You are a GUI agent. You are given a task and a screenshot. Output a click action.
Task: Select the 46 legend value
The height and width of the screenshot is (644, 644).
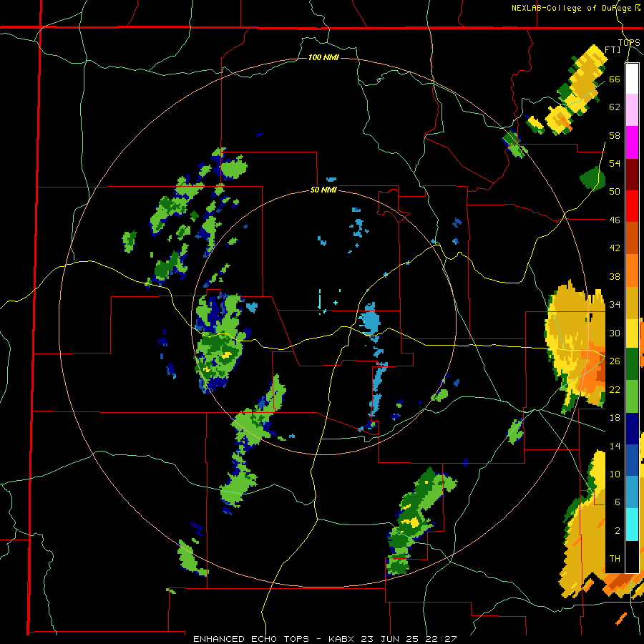click(615, 220)
